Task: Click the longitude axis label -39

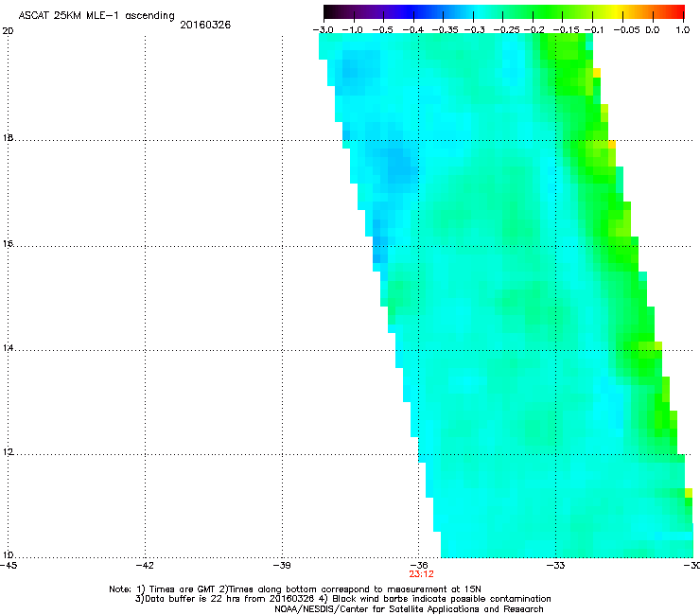Action: [x=282, y=566]
